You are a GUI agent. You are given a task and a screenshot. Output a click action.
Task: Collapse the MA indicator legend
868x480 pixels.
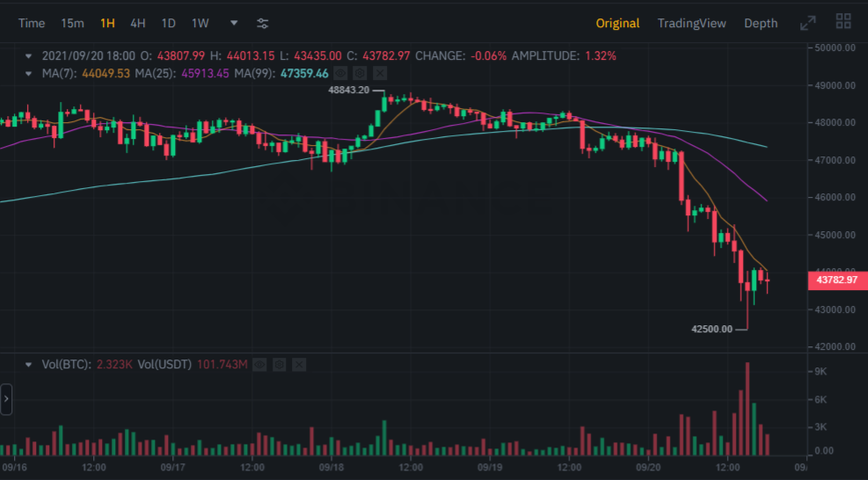tap(28, 73)
